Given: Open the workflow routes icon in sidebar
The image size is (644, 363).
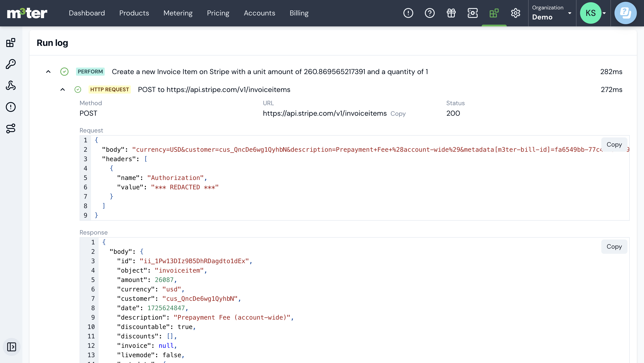Looking at the screenshot, I should pyautogui.click(x=11, y=128).
